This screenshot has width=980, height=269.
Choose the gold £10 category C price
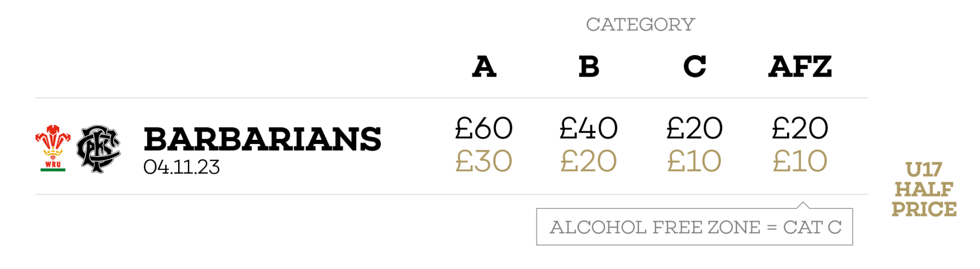click(694, 161)
